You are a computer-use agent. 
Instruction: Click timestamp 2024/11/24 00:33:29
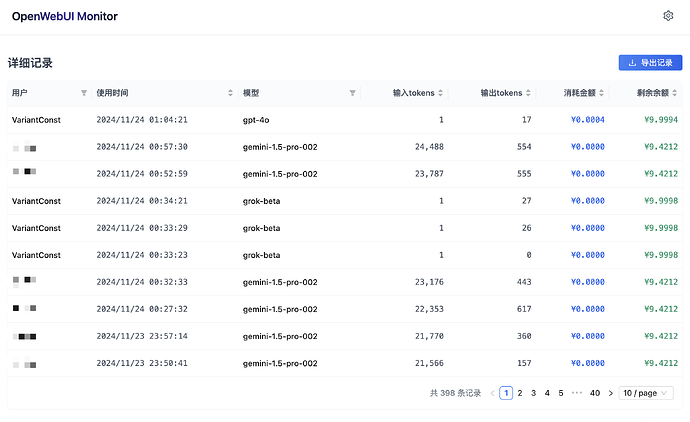pyautogui.click(x=142, y=228)
